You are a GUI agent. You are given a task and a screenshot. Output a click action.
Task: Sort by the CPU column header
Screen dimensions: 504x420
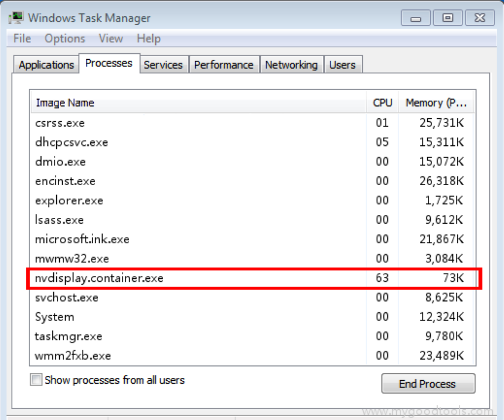point(383,103)
